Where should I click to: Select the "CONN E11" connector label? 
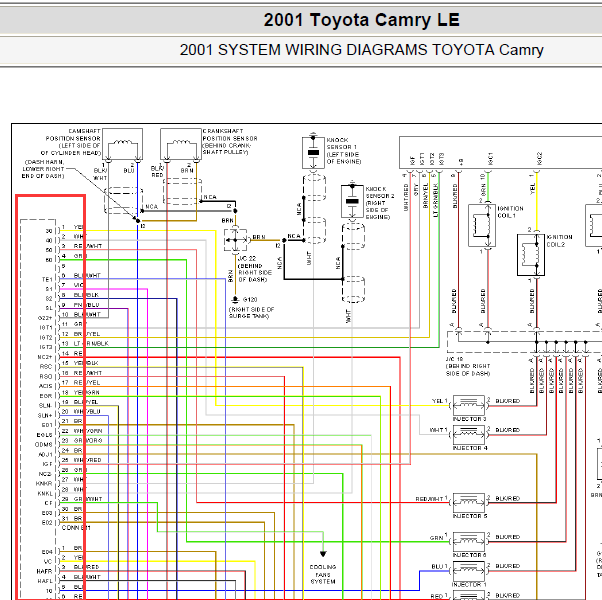click(x=76, y=528)
